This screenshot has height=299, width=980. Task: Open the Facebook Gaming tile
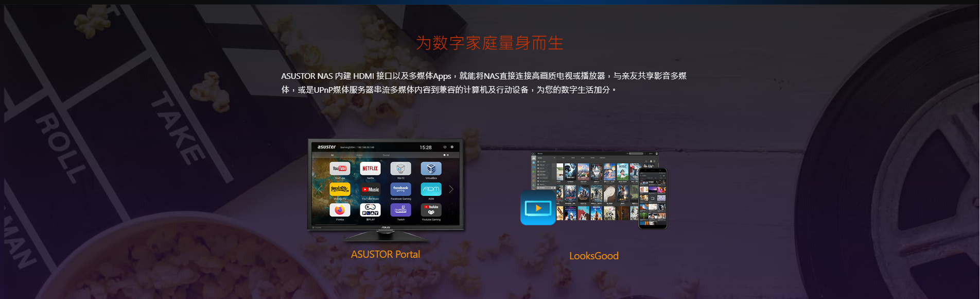point(400,189)
